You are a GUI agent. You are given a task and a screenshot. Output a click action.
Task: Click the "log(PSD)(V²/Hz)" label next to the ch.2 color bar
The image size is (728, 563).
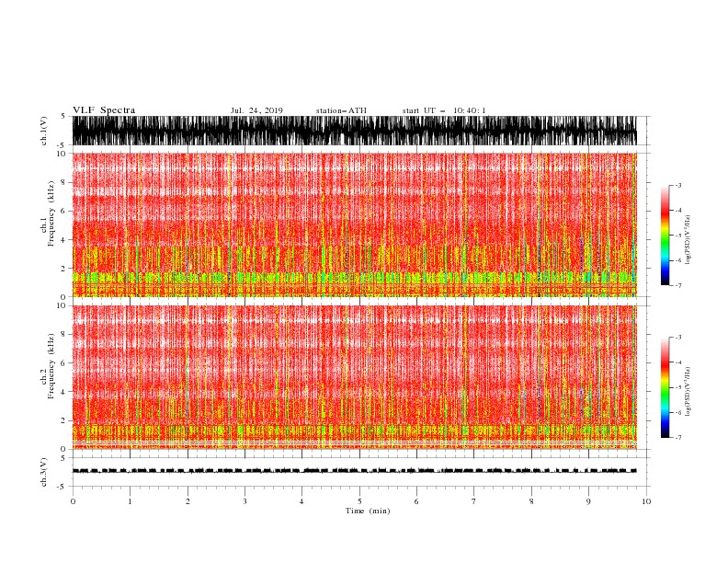pyautogui.click(x=688, y=391)
